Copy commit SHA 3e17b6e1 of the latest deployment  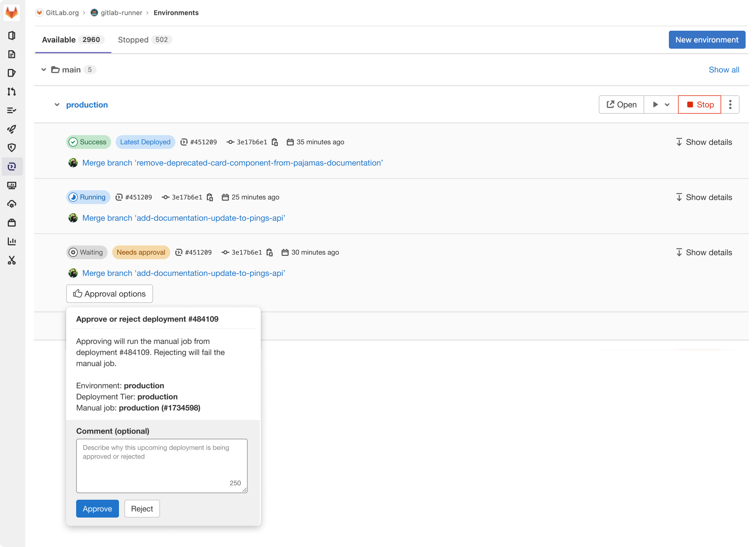[275, 142]
